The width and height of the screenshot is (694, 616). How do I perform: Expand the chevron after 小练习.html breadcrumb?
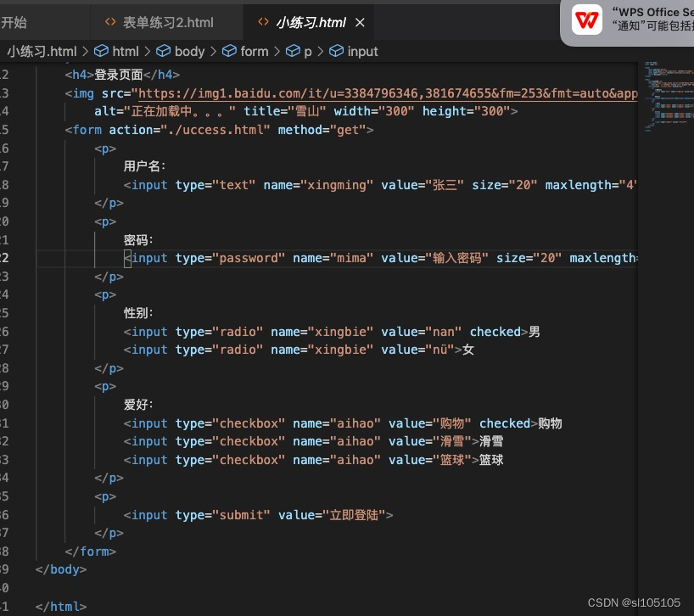(x=86, y=51)
